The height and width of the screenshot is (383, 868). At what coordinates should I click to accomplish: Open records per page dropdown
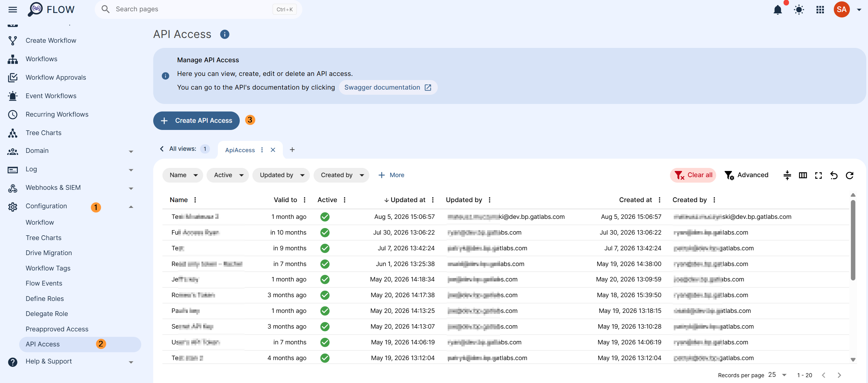(x=777, y=375)
